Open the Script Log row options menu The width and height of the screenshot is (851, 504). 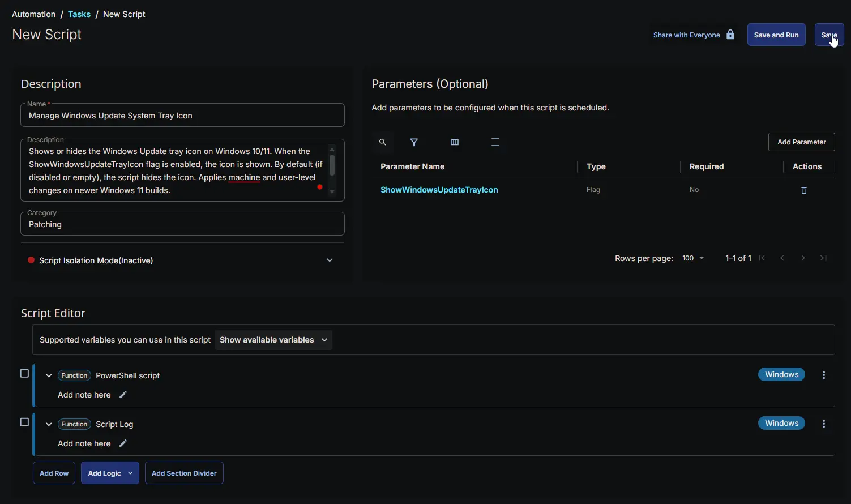pyautogui.click(x=824, y=424)
